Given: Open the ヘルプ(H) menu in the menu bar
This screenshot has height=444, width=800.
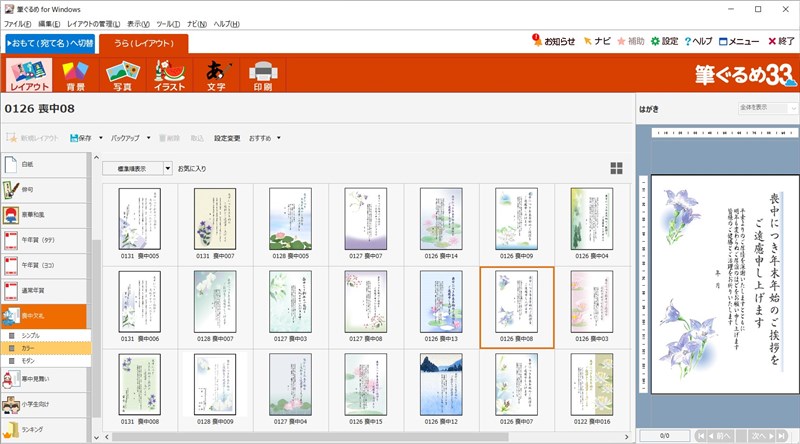Looking at the screenshot, I should coord(227,24).
